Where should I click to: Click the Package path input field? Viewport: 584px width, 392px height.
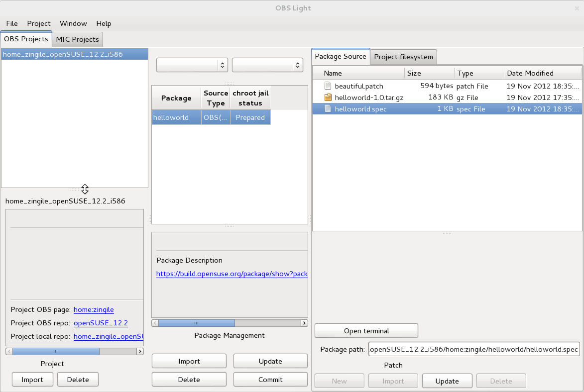click(473, 349)
